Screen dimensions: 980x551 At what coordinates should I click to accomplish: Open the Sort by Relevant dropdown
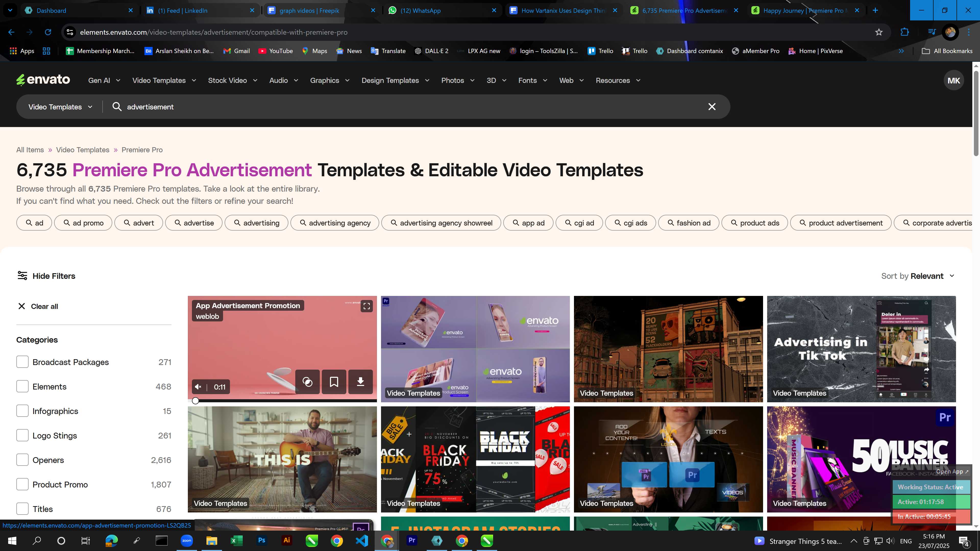point(918,276)
